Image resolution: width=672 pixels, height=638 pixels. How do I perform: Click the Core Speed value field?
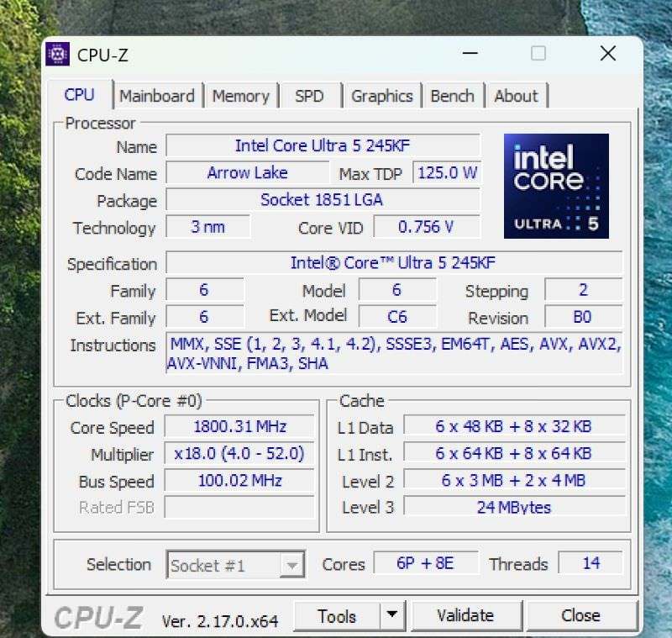(239, 427)
